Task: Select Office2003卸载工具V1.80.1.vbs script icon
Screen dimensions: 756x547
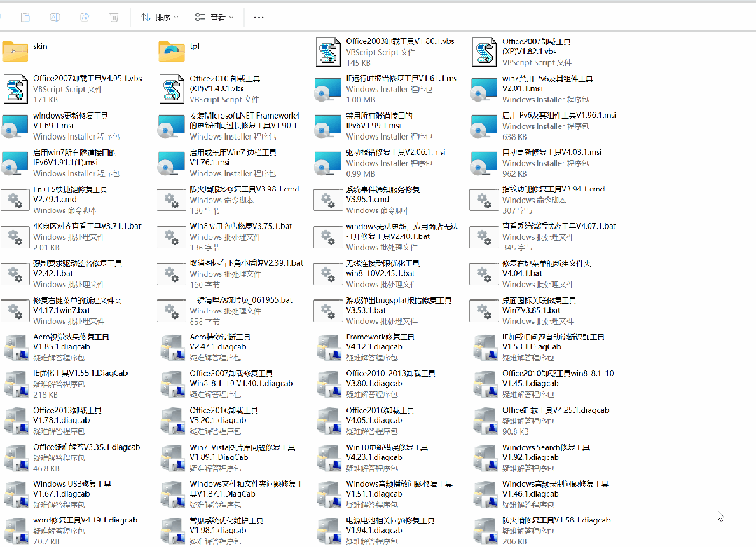Action: [327, 52]
